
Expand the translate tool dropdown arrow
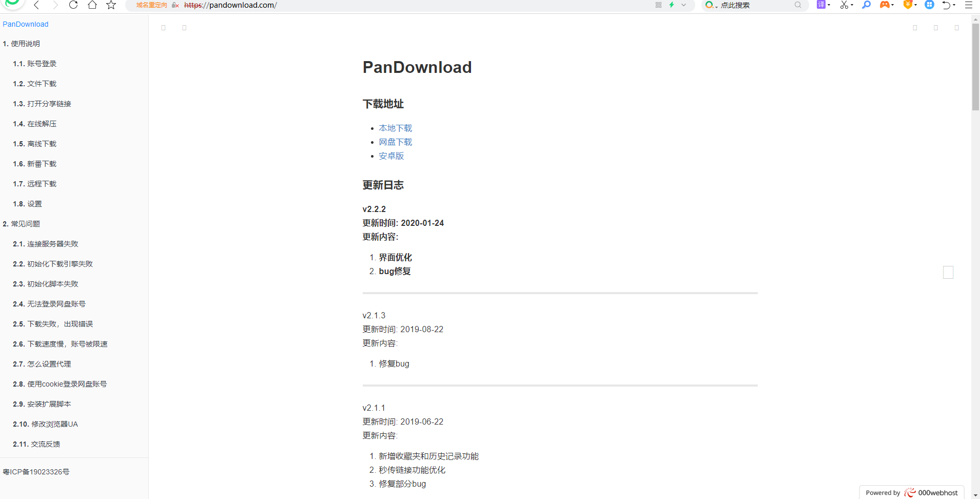pos(829,5)
